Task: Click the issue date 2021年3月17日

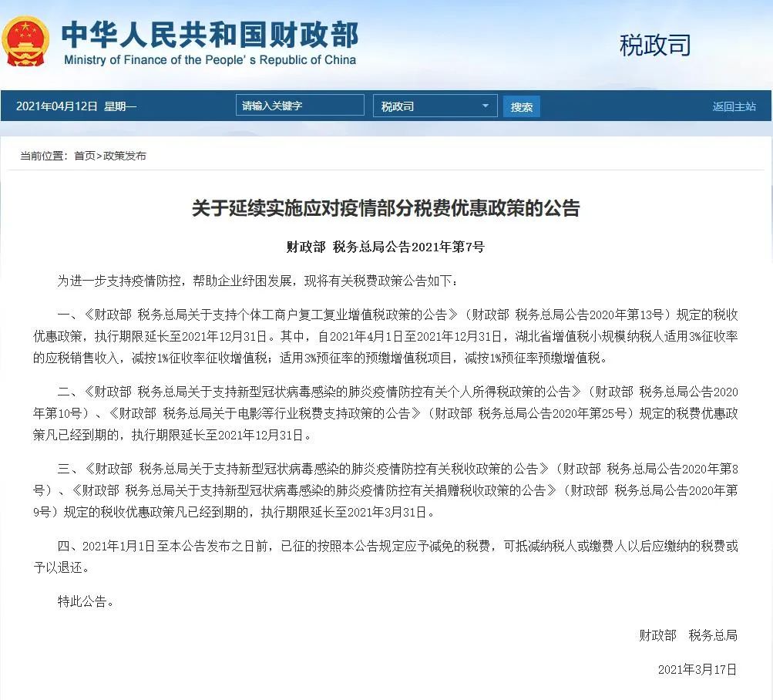Action: 697,669
